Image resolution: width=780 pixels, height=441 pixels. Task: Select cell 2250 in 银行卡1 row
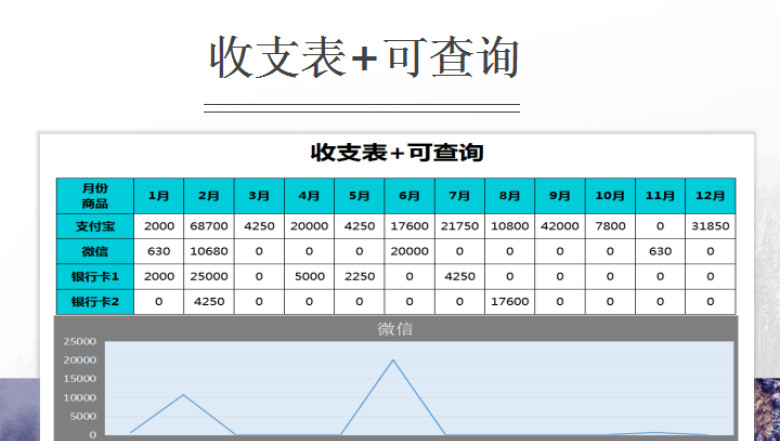tap(360, 276)
